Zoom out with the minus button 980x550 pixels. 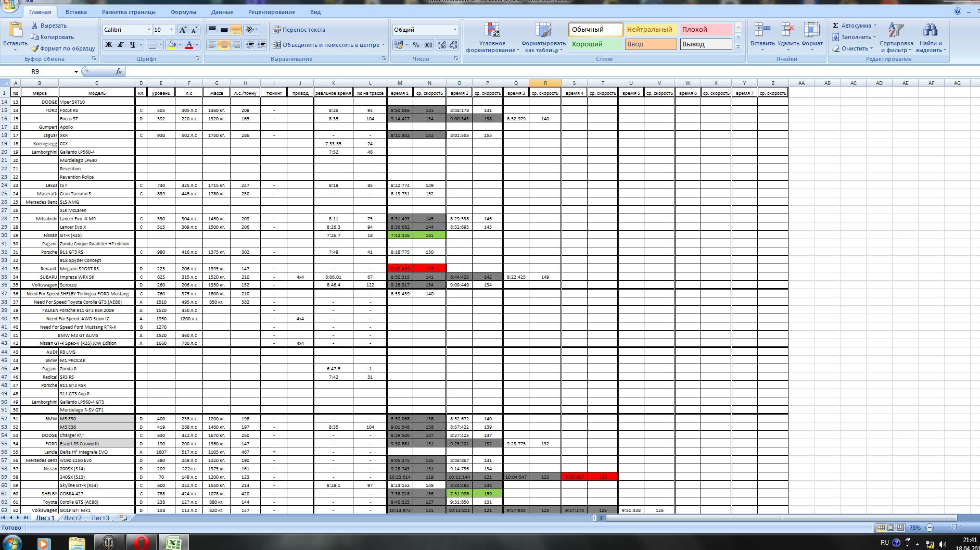click(x=930, y=528)
